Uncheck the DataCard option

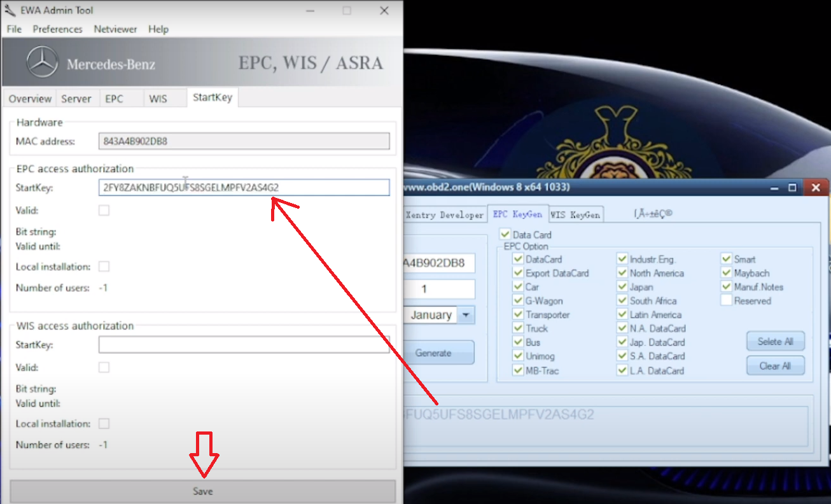point(518,259)
